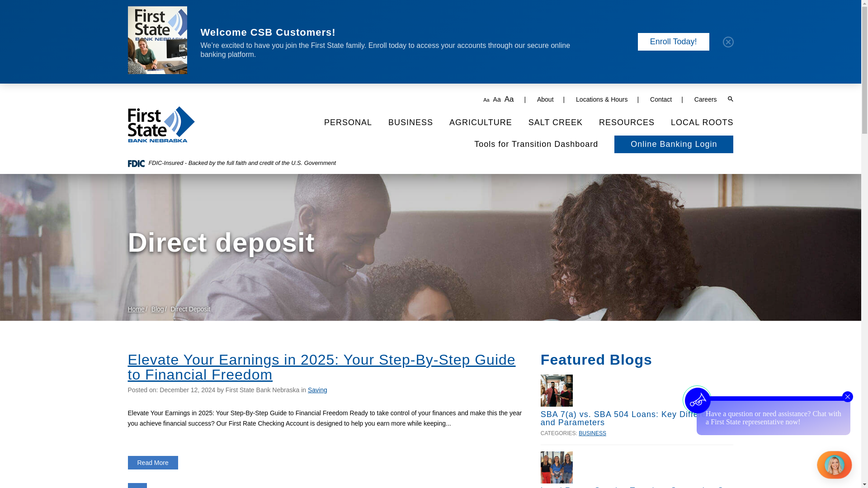Expand the Resources menu
The height and width of the screenshot is (488, 868).
pyautogui.click(x=627, y=122)
